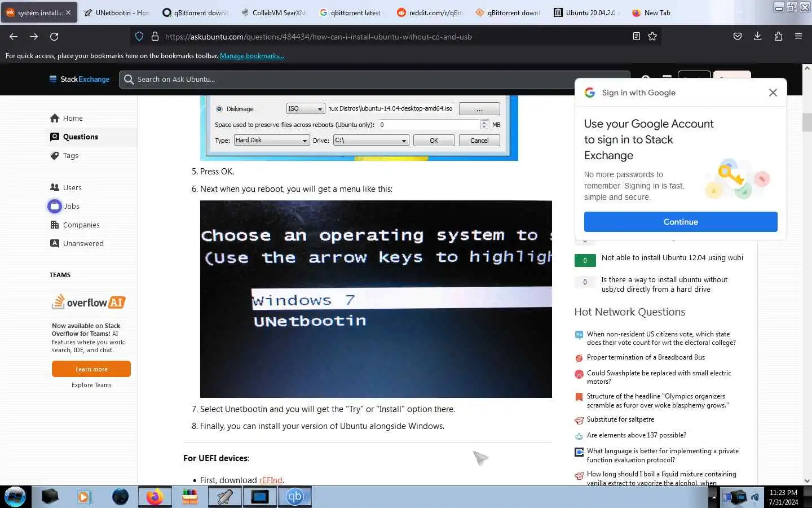812x508 pixels.
Task: Open the StackExchange logo menu
Action: pyautogui.click(x=80, y=79)
